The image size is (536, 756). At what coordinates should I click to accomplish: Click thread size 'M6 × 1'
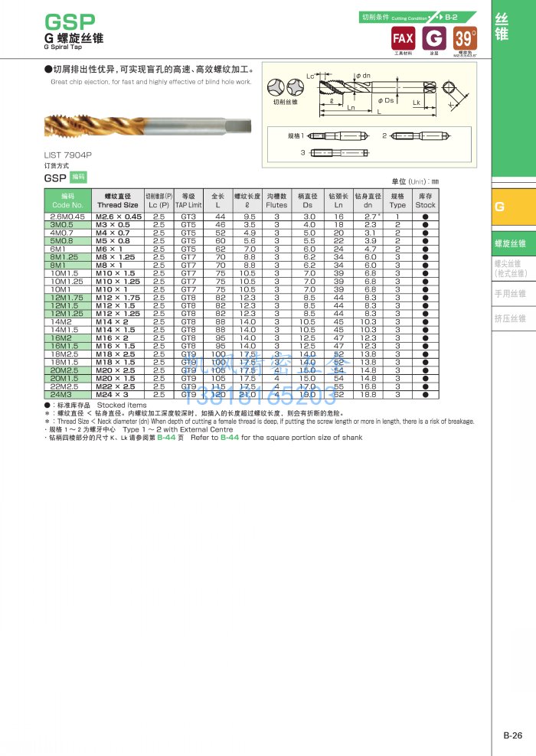(x=109, y=249)
